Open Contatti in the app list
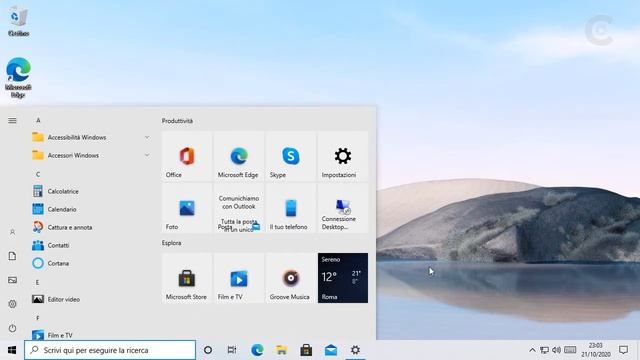640x360 pixels. click(91, 245)
